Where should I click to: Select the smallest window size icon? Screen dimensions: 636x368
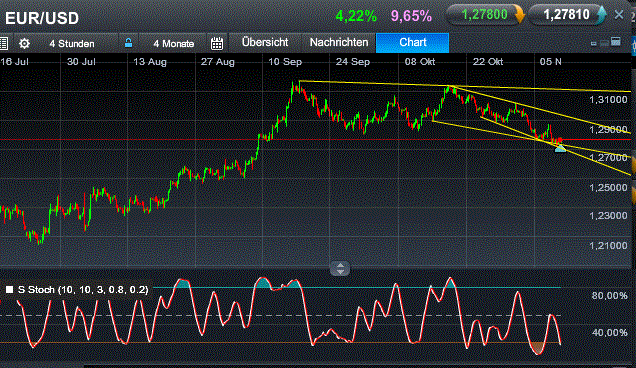pos(593,43)
